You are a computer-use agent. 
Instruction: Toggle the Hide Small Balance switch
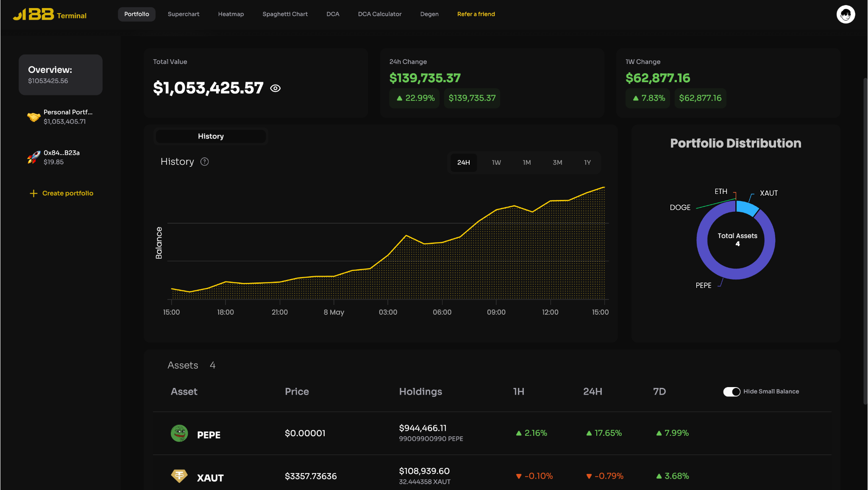click(732, 392)
